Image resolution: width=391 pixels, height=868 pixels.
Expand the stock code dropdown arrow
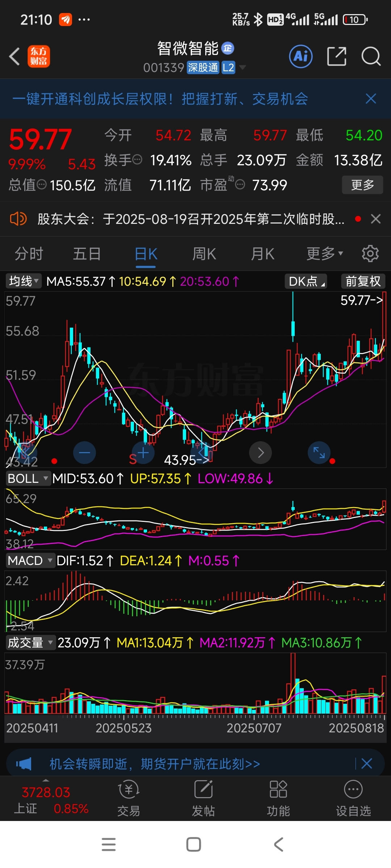[242, 67]
